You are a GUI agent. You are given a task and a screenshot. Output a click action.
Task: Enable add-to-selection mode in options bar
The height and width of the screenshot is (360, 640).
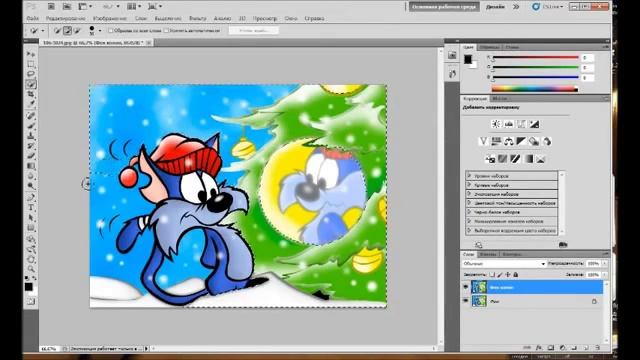[67, 31]
